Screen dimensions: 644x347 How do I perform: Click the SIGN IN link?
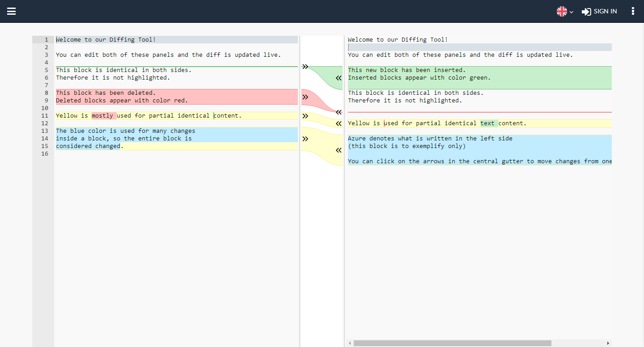pyautogui.click(x=599, y=12)
